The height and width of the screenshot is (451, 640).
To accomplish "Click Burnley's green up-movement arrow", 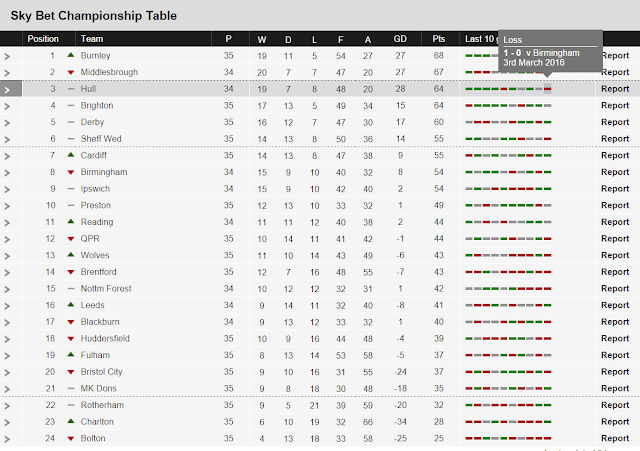I will coord(71,56).
